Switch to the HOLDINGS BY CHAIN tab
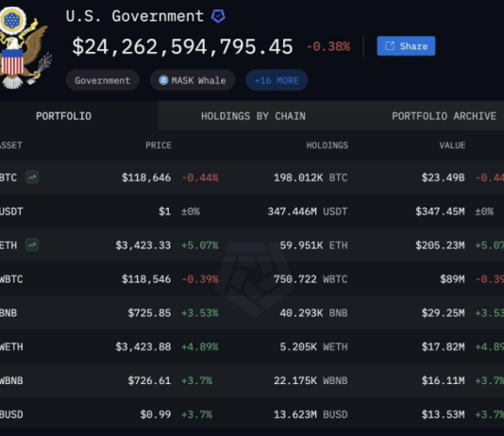 tap(253, 116)
